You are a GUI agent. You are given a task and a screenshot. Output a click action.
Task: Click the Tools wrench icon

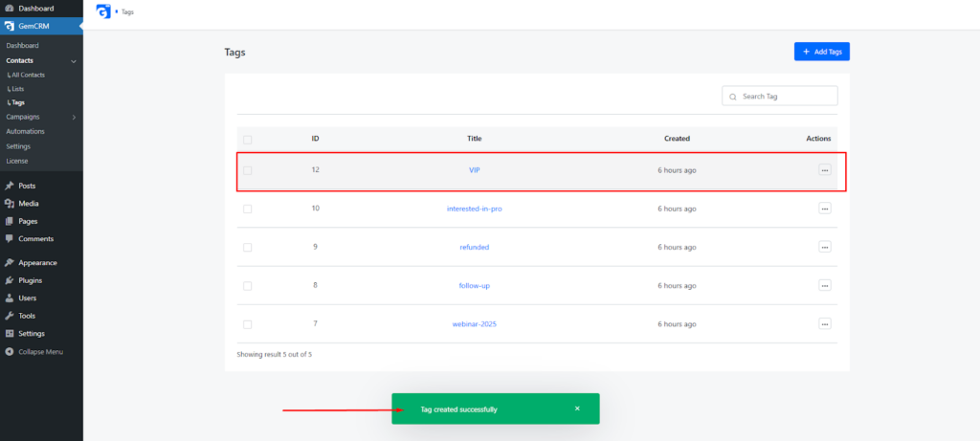pyautogui.click(x=10, y=316)
